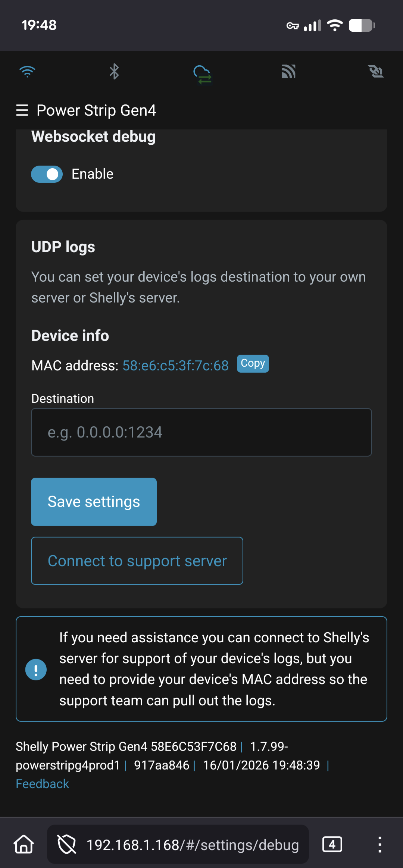This screenshot has height=868, width=403.
Task: Open the cloud sync status icon
Action: [202, 74]
